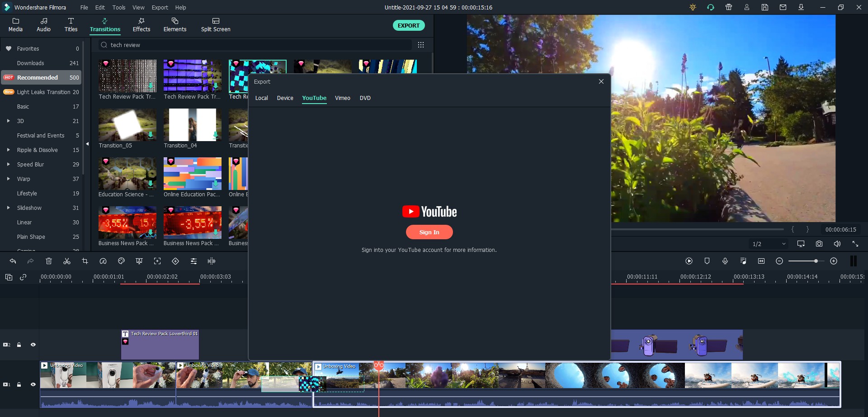Click the keyframe diamond icon
The width and height of the screenshot is (868, 417).
click(x=175, y=261)
